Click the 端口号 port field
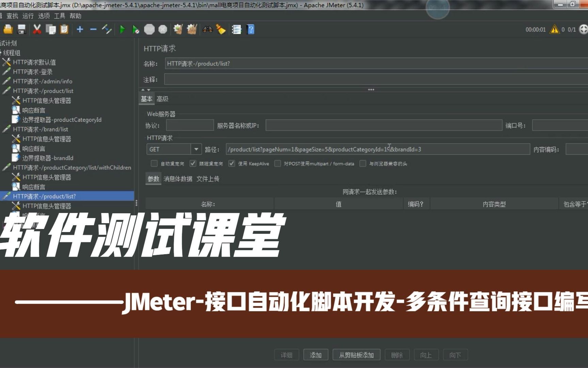 560,125
